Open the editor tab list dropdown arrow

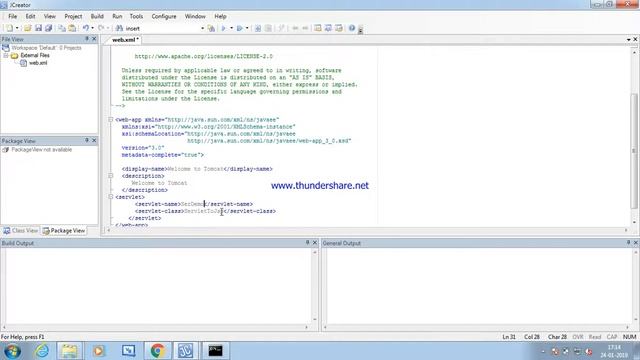click(x=629, y=40)
